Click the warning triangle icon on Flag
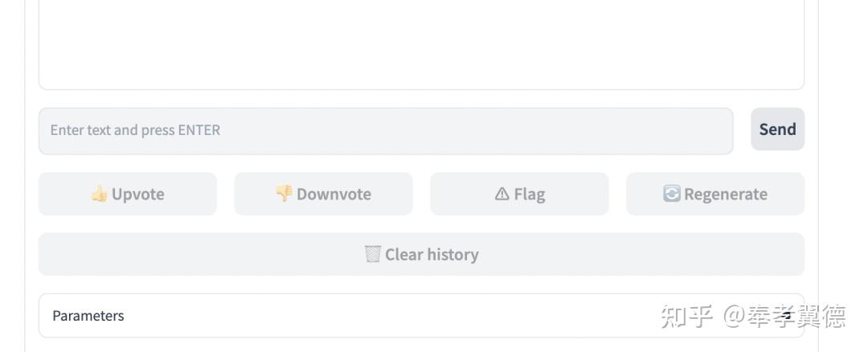This screenshot has height=352, width=868. tap(502, 194)
